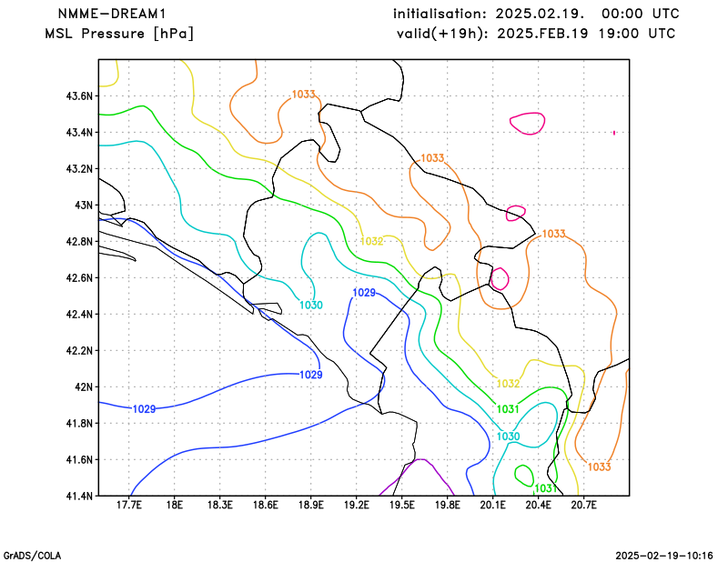This screenshot has height=562, width=728.
Task: Click the green 1031 label near 41.4N
Action: tap(545, 488)
